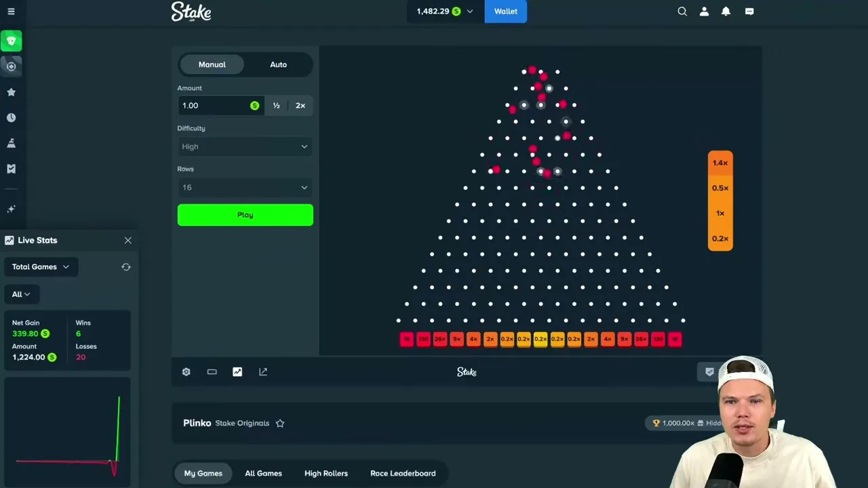Click the Losses count 20

pyautogui.click(x=81, y=357)
